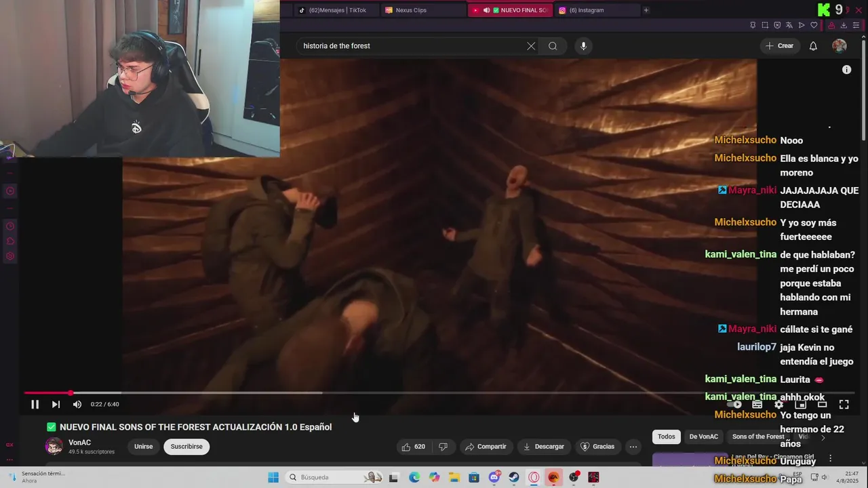Image resolution: width=868 pixels, height=488 pixels.
Task: Open the Crear upload menu
Action: 779,46
